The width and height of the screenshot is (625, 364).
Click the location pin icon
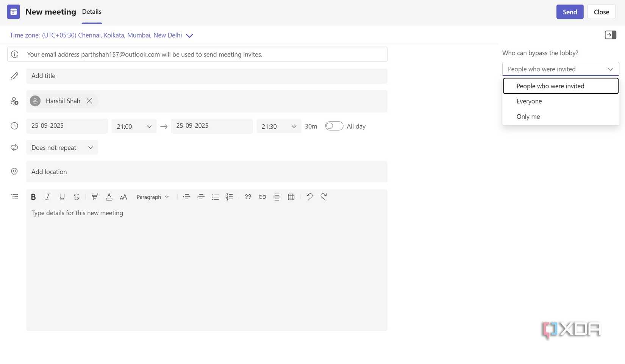(14, 172)
